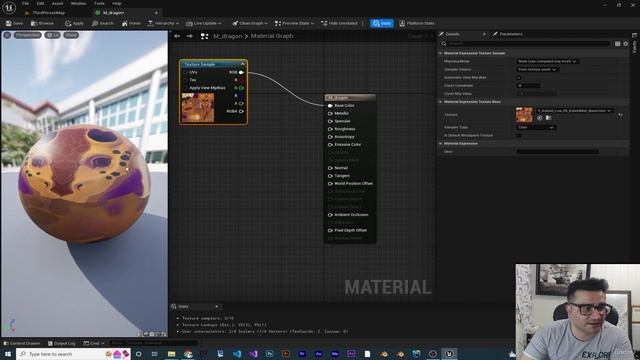Click the Metallic input pin
Image resolution: width=640 pixels, height=360 pixels.
coord(330,113)
